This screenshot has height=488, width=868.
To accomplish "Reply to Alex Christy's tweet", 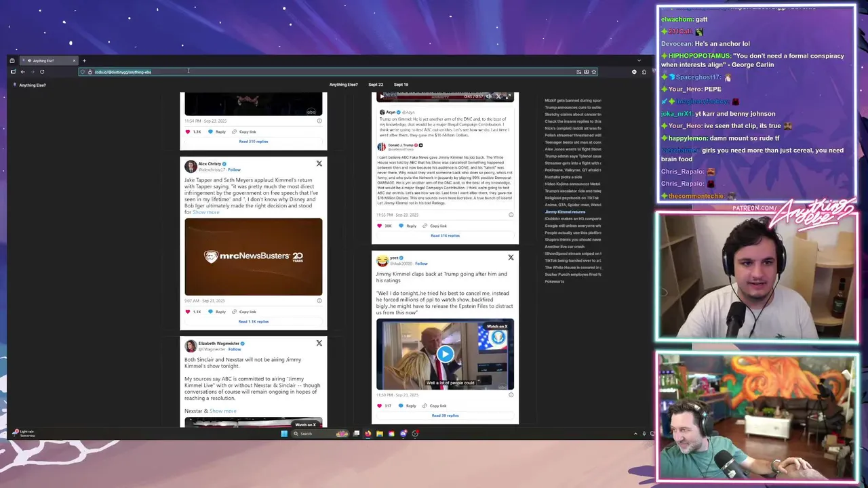I will coord(217,312).
